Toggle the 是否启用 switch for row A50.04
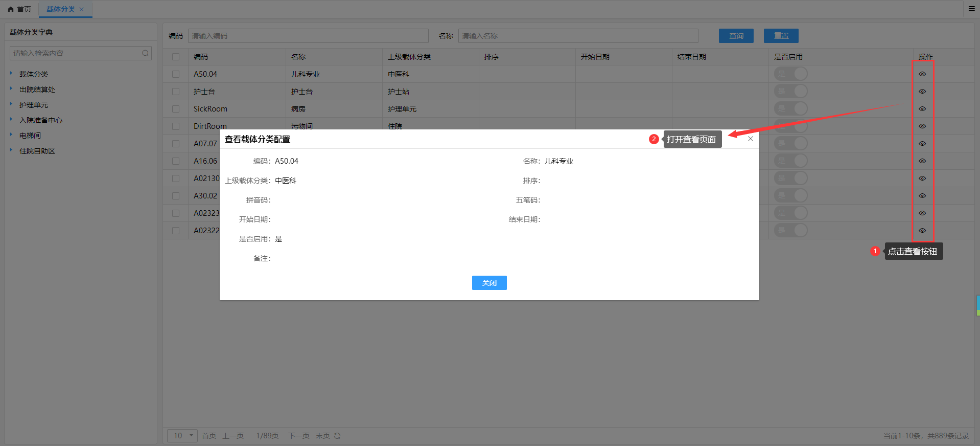This screenshot has width=980, height=446. point(790,74)
